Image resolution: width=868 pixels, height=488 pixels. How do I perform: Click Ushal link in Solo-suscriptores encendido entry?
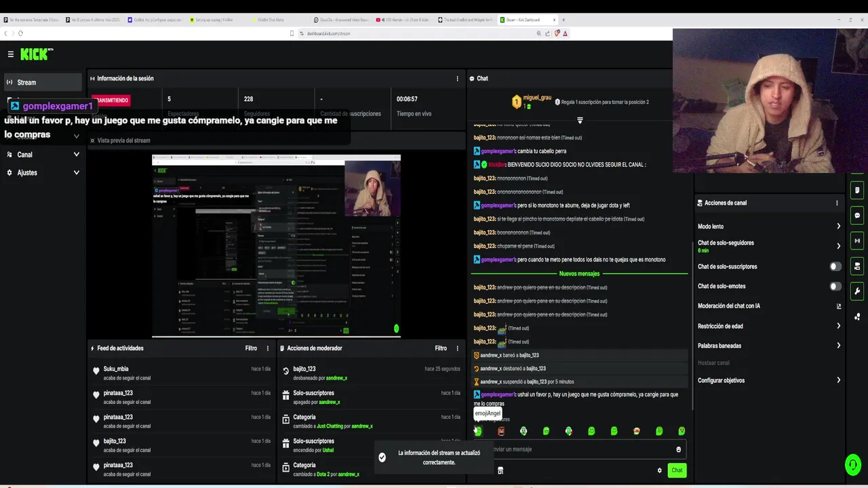click(328, 450)
